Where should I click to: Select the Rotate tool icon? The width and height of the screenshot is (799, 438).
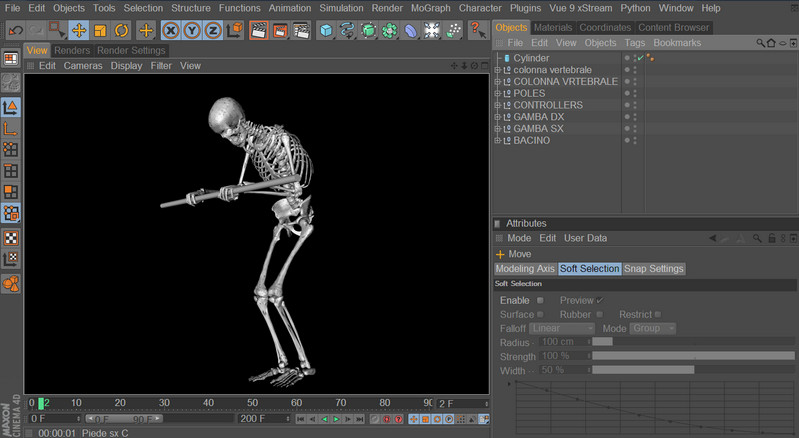(121, 30)
